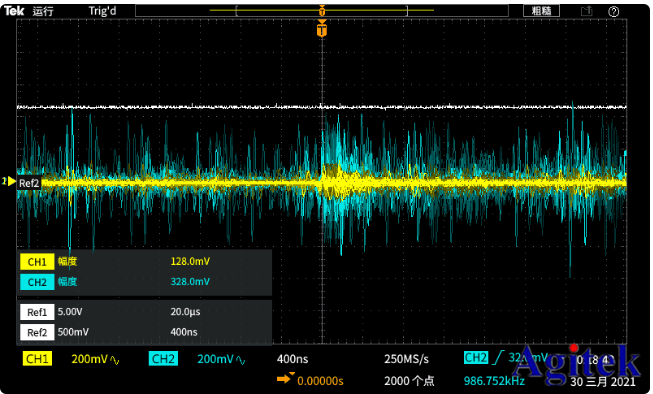Select the Ref2 reference waveform badge
The image size is (653, 394).
(37, 332)
